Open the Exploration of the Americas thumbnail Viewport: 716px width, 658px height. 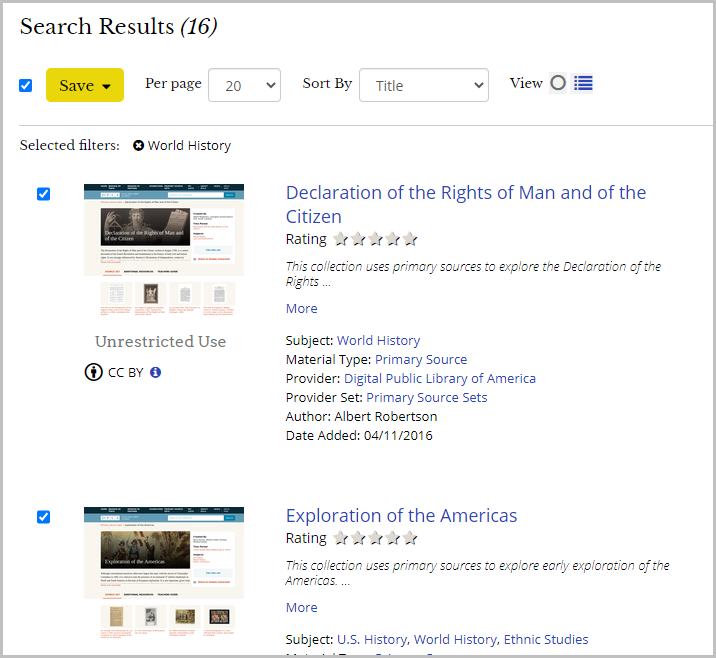164,573
